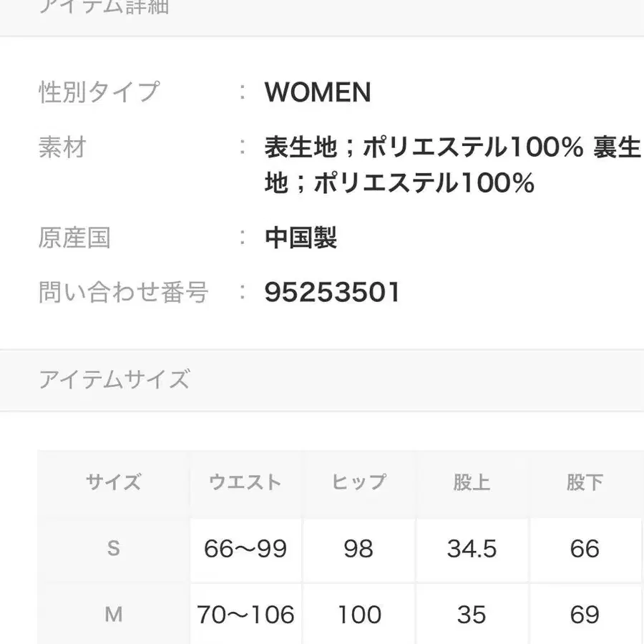Select the 原産国 label
Viewport: 644px width, 644px height.
coord(74,238)
